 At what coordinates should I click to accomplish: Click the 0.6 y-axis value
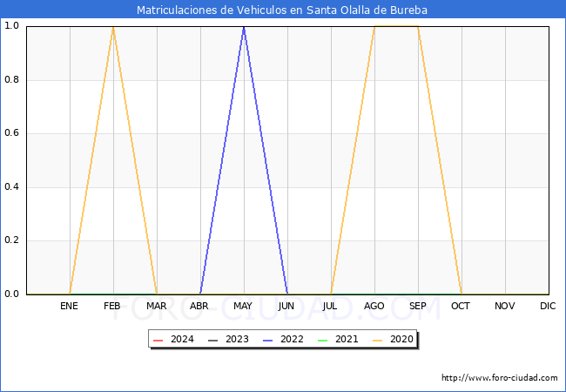(11, 133)
